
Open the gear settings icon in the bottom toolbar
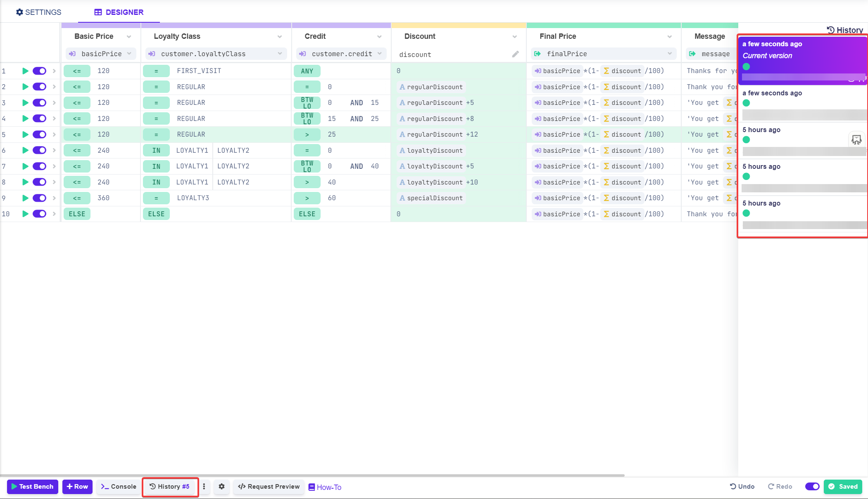[222, 487]
